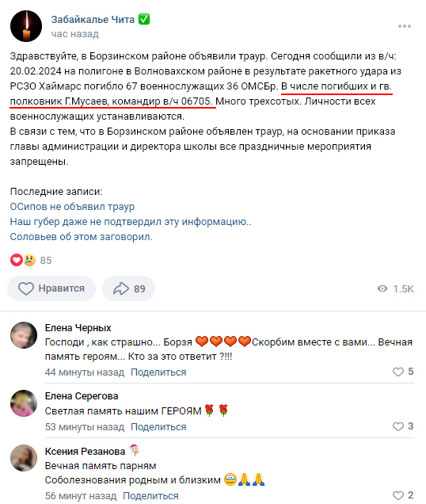Click the green verified checkmark badge
Viewport: 426px width, 504px height.
(x=144, y=19)
